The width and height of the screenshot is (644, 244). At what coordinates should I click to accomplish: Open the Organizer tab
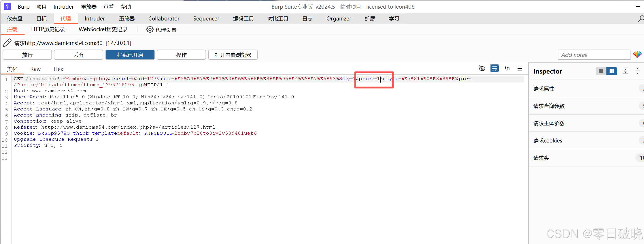point(339,18)
